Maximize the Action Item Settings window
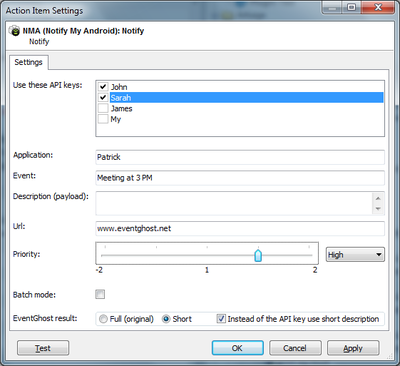Screen dimensions: 400x366 (x=351, y=7)
